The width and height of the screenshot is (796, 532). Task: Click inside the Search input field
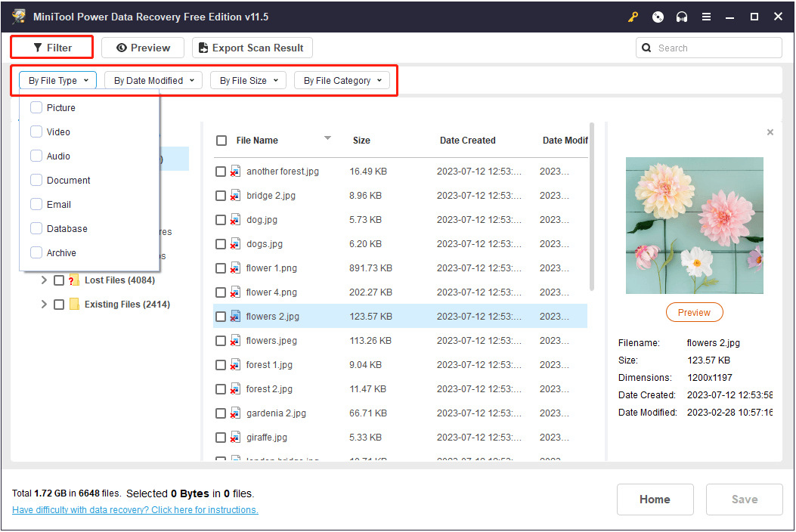[708, 48]
